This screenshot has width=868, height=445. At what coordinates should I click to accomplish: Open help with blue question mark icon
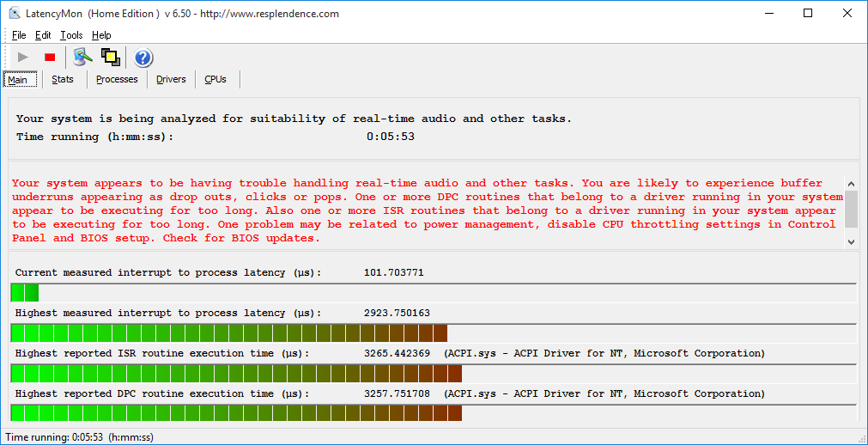point(143,58)
